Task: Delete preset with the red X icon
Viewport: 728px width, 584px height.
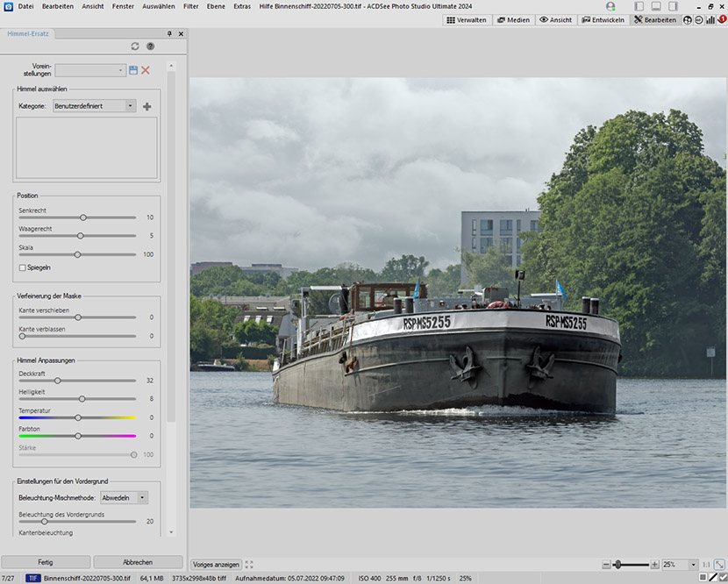Action: (x=146, y=70)
